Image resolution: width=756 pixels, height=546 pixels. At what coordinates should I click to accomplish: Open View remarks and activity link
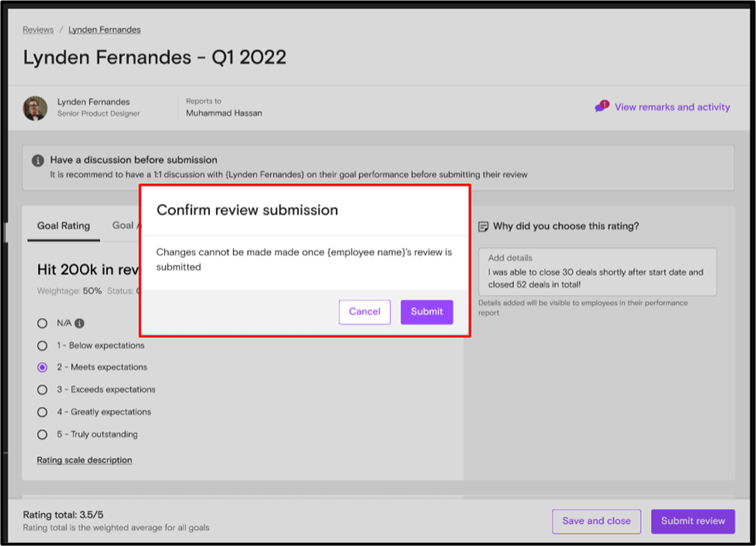[x=672, y=107]
